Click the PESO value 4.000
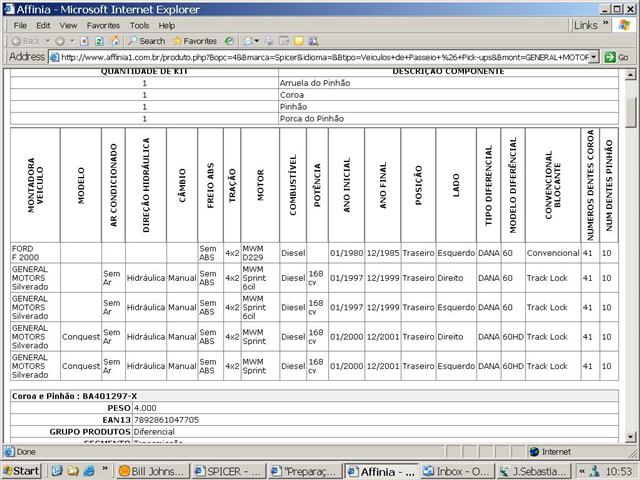This screenshot has width=640, height=480. 145,408
